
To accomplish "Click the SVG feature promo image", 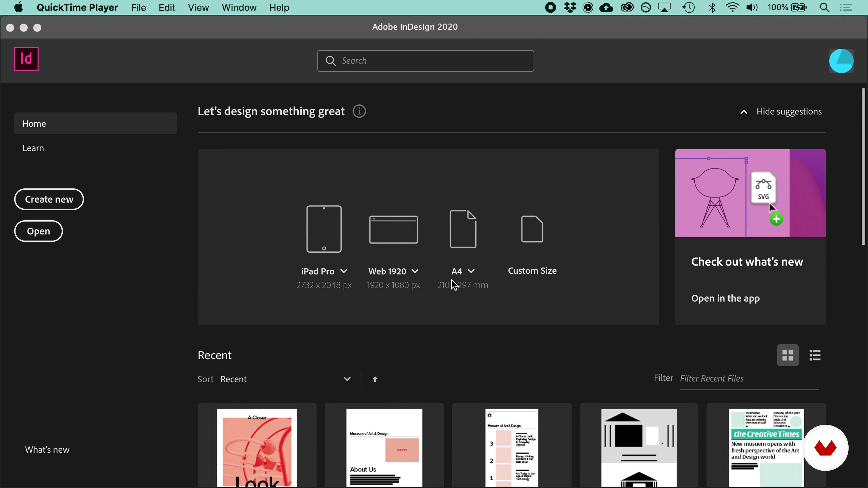I will (750, 193).
